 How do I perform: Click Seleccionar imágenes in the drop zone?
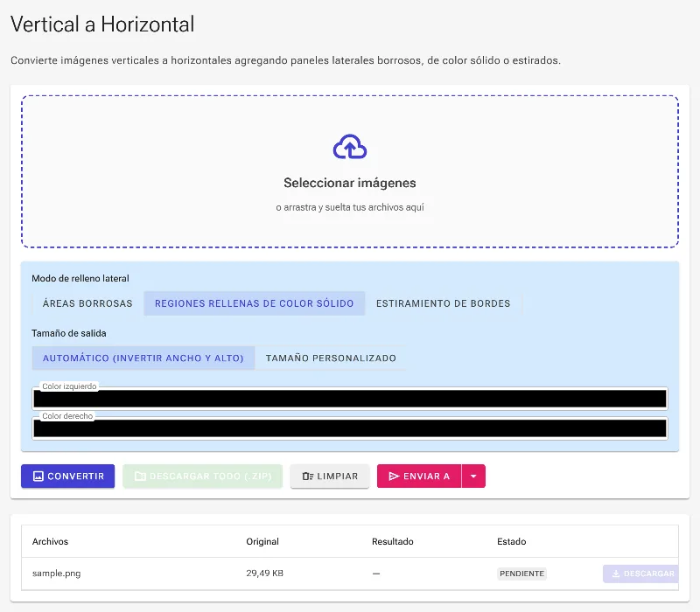click(350, 183)
